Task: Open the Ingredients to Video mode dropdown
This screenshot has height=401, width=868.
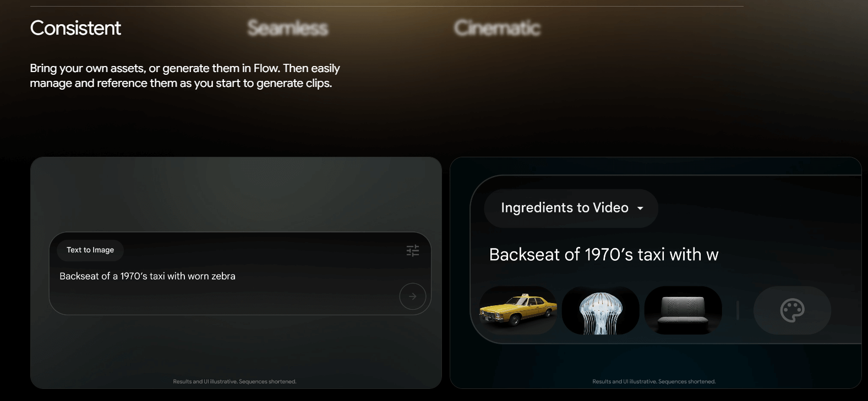Action: (x=565, y=208)
